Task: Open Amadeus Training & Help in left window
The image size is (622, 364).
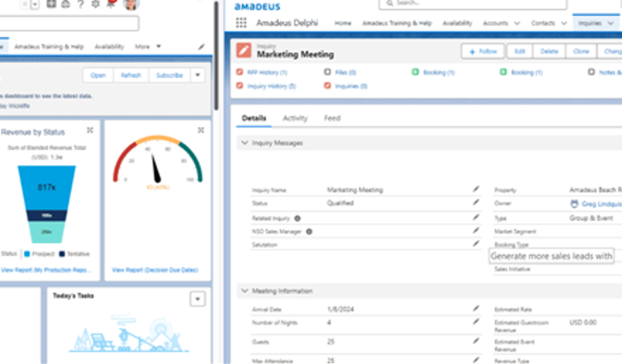Action: pyautogui.click(x=49, y=47)
